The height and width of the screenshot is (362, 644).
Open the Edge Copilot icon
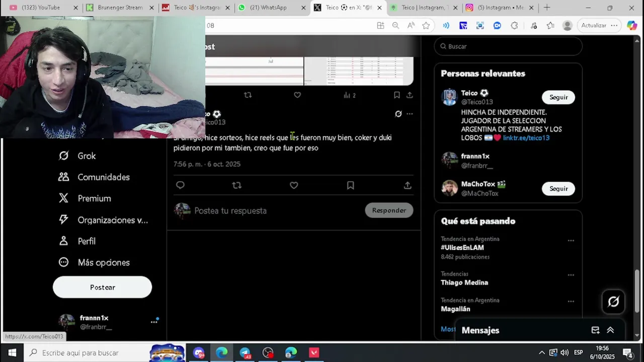(x=632, y=26)
